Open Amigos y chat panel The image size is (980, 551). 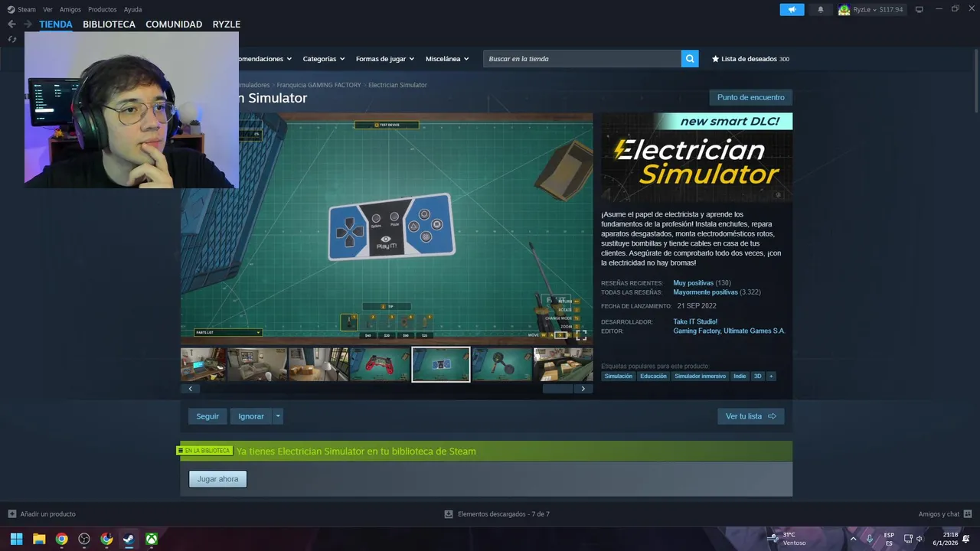(x=945, y=514)
